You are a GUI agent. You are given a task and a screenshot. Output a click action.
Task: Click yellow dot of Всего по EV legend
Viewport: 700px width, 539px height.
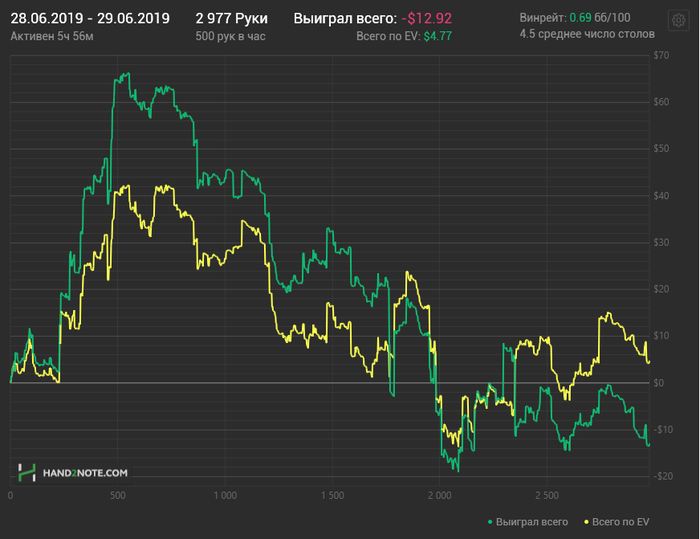tap(586, 522)
